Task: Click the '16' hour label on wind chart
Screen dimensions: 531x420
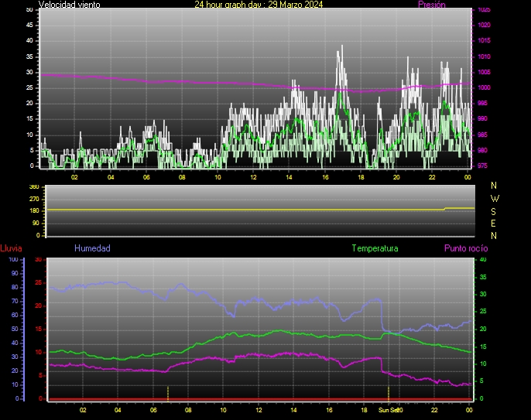Action: [325, 177]
